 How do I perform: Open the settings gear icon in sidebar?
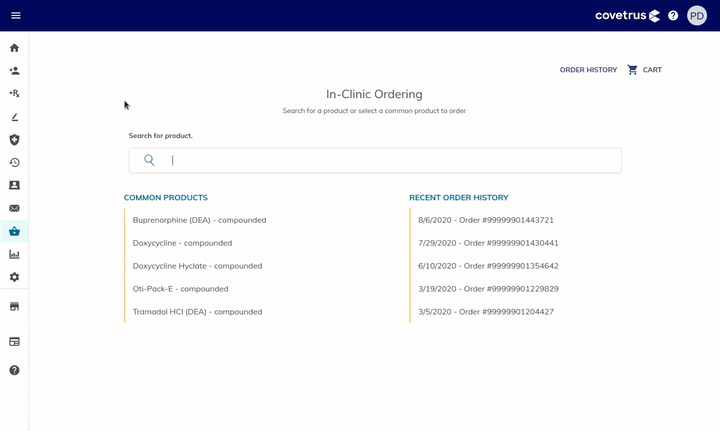(x=14, y=277)
